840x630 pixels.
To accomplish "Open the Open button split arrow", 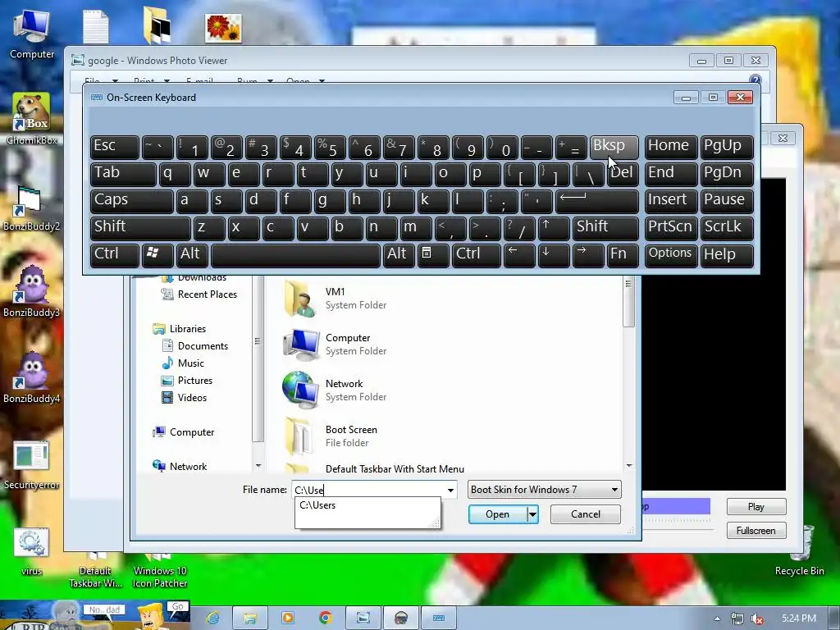I will [532, 514].
